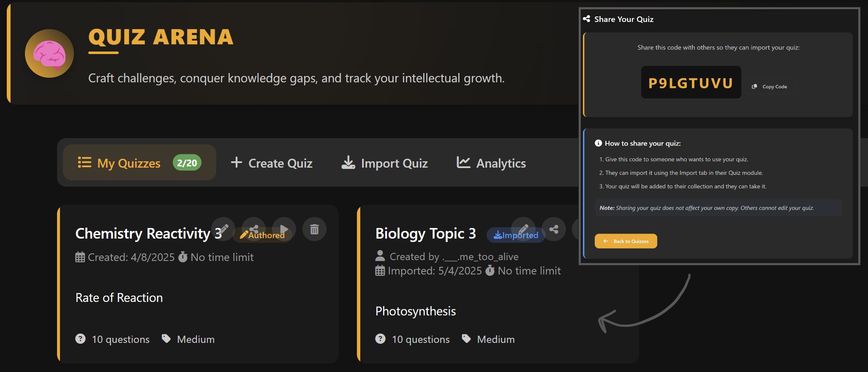
Task: Go to the Import Quiz tab
Action: tap(384, 163)
